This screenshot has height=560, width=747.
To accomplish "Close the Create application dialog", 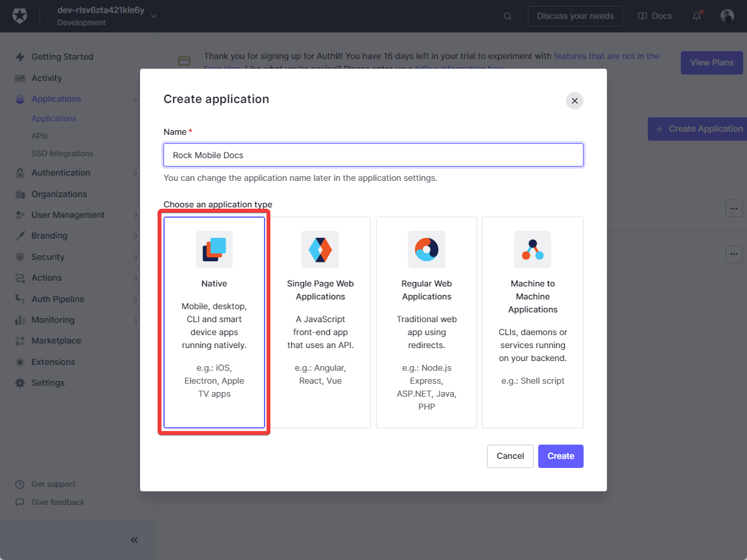I will (575, 101).
